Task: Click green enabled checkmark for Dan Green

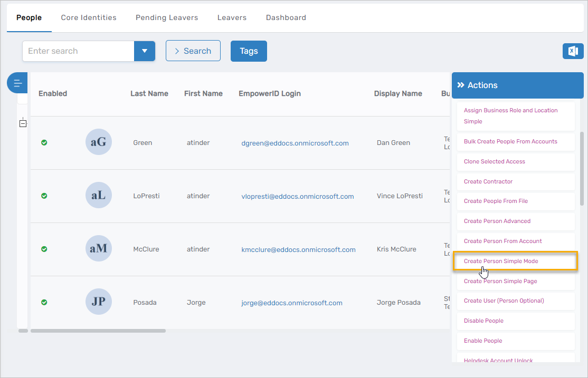Action: pos(44,142)
